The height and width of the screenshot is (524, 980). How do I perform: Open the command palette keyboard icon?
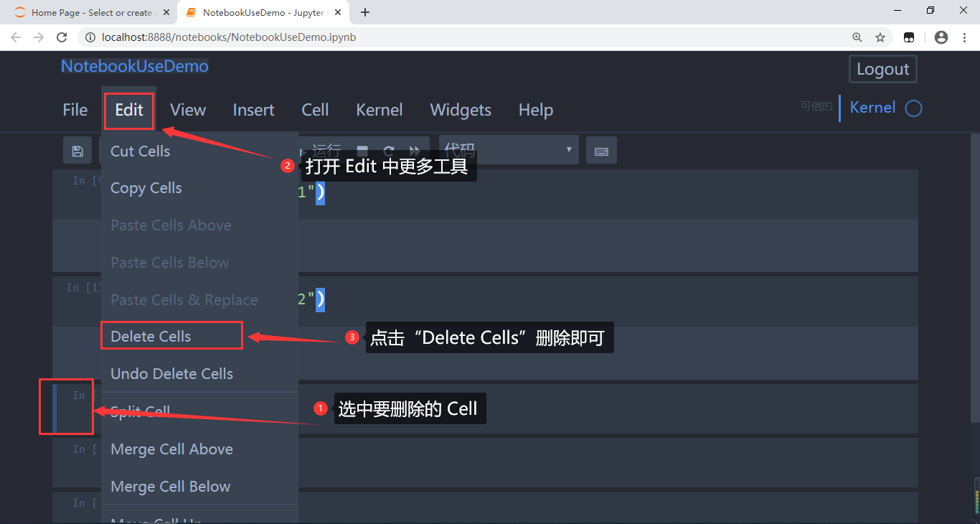click(x=601, y=151)
